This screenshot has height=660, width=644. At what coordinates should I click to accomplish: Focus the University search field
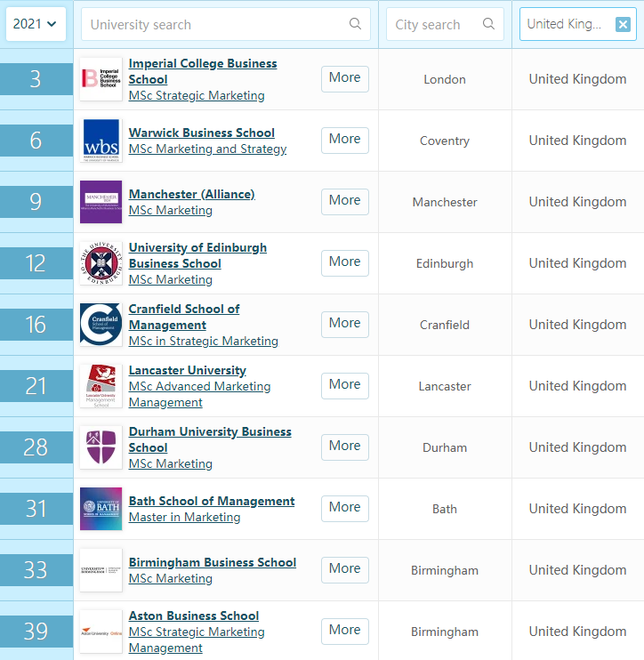[x=226, y=24]
